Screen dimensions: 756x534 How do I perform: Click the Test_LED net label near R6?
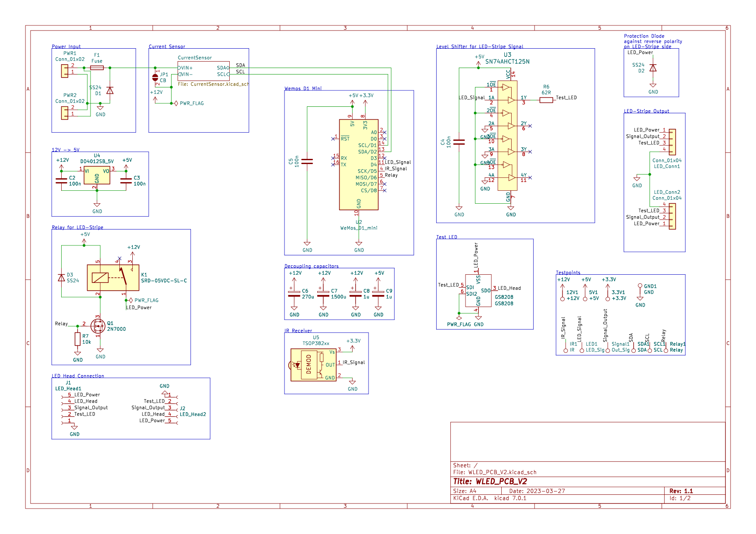566,98
